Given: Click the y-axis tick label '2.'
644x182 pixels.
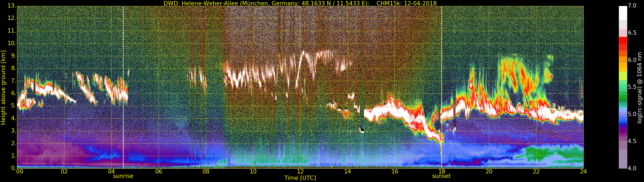Looking at the screenshot, I should (x=14, y=143).
